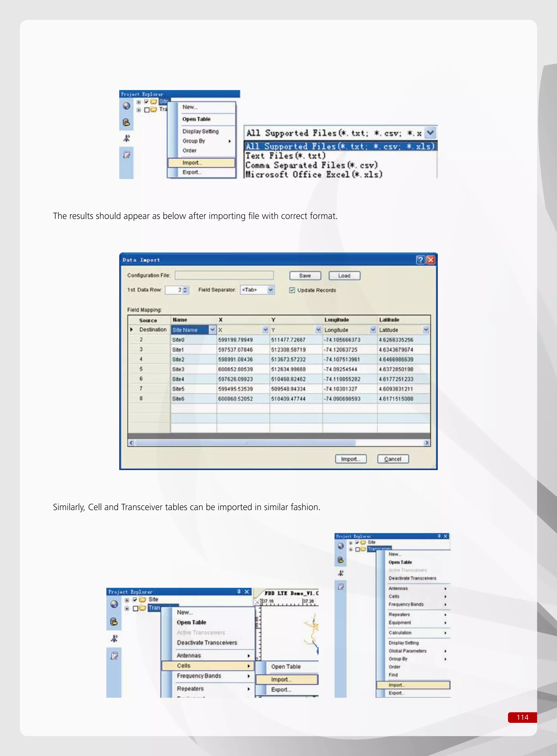Click the -74.090698593 Longitude cell
The width and height of the screenshot is (557, 756).
click(350, 399)
